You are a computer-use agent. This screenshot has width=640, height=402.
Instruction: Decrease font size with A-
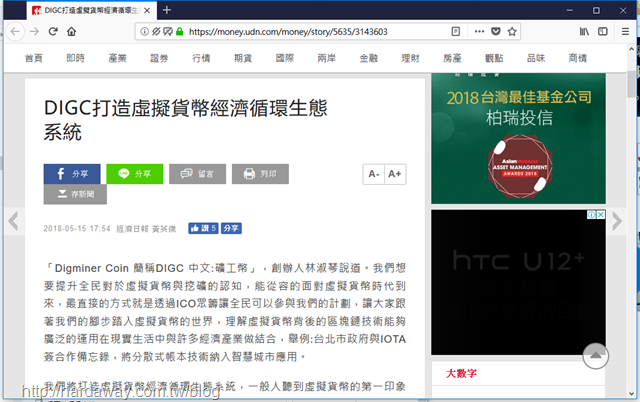tap(374, 174)
